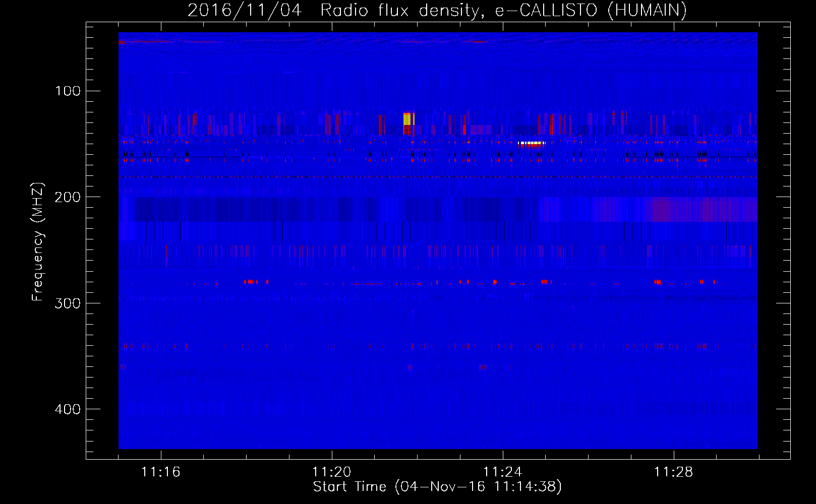Click the '400' frequency tick label
Image resolution: width=816 pixels, height=504 pixels.
68,409
